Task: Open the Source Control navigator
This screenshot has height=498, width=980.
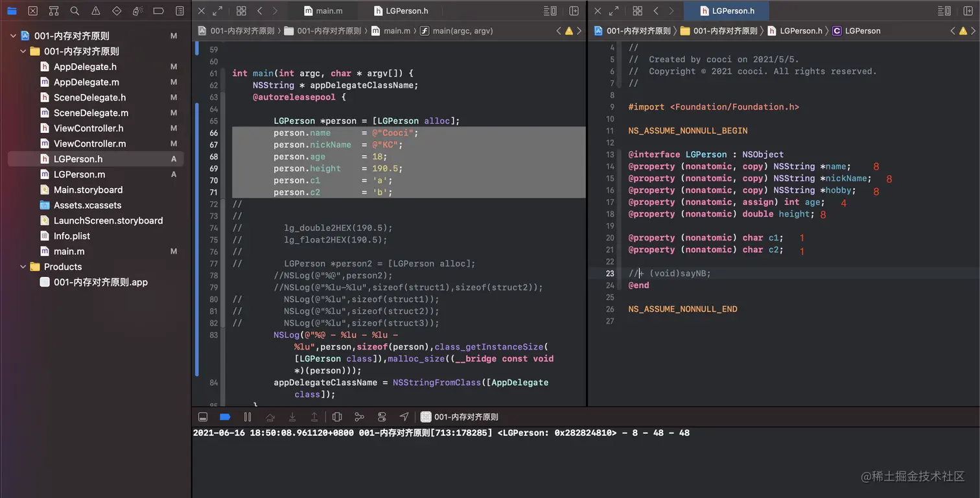Action: [x=33, y=11]
